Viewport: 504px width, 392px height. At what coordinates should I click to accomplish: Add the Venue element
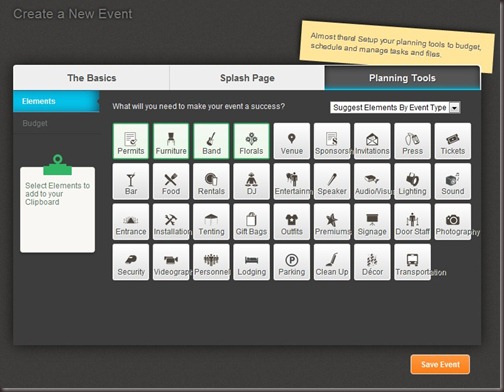pyautogui.click(x=292, y=141)
